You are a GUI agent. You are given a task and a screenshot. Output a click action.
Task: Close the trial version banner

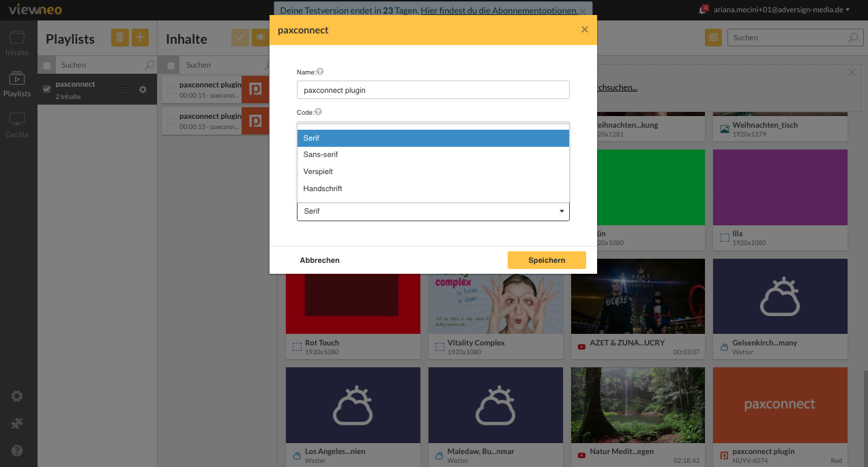click(x=582, y=12)
